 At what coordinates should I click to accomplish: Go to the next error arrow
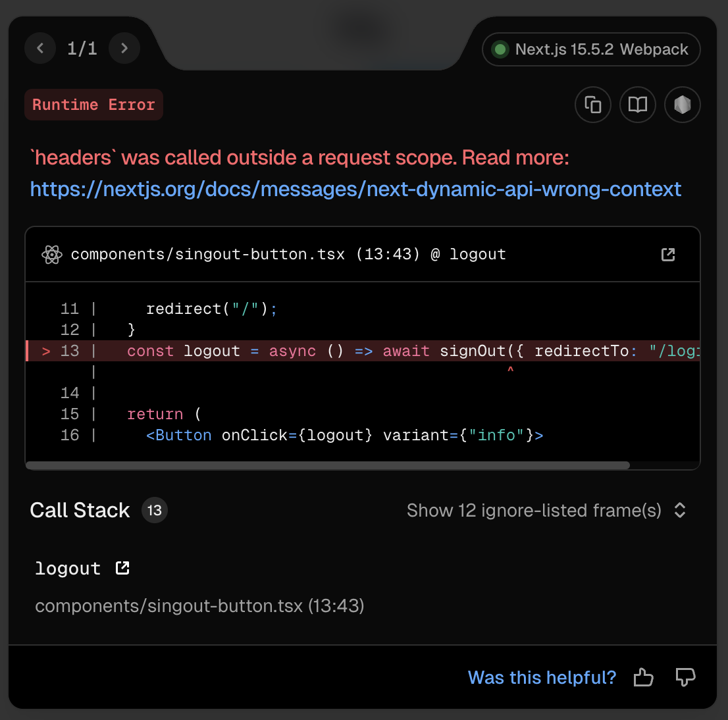coord(124,48)
